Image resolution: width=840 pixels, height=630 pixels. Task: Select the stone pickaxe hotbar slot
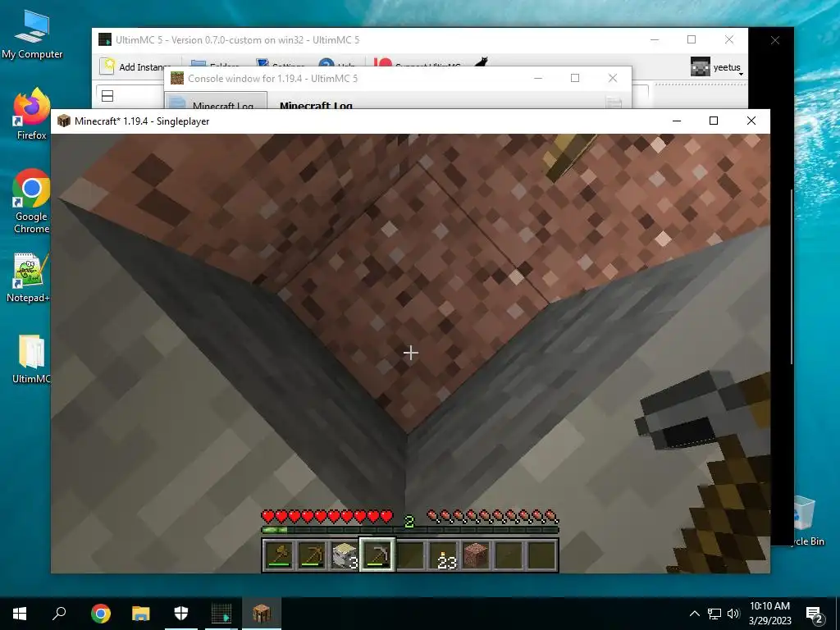[377, 555]
